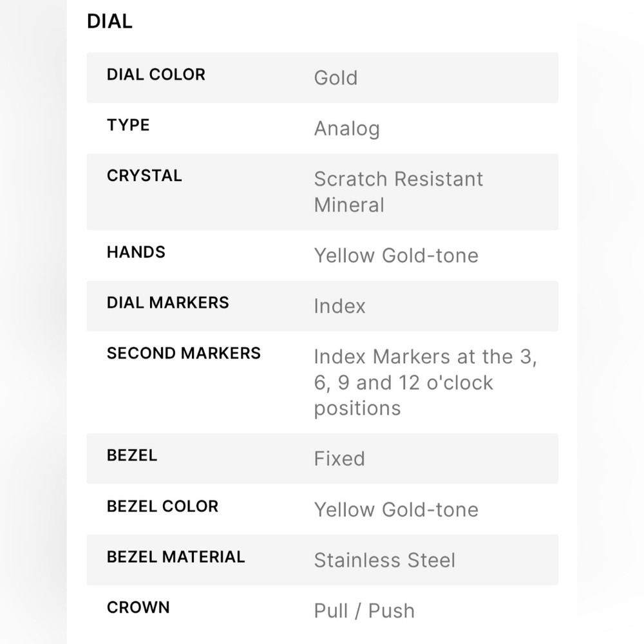The image size is (644, 644).
Task: Select the CRYSTAL row label
Action: point(144,176)
